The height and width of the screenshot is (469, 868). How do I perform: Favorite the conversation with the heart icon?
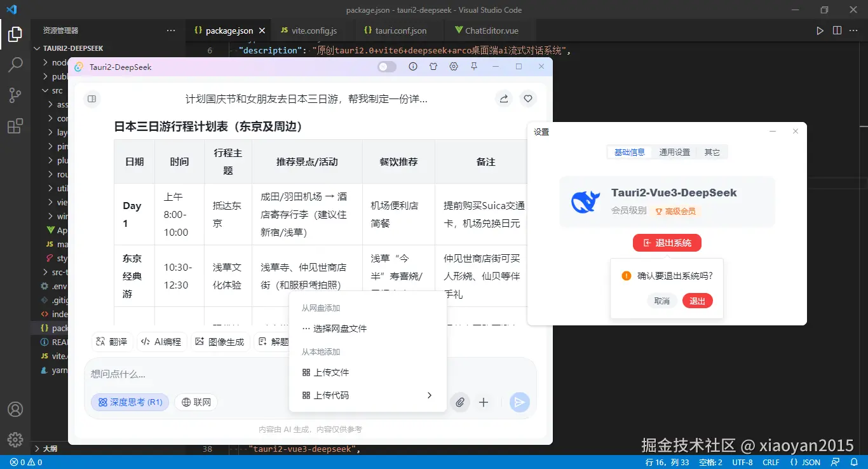click(527, 99)
